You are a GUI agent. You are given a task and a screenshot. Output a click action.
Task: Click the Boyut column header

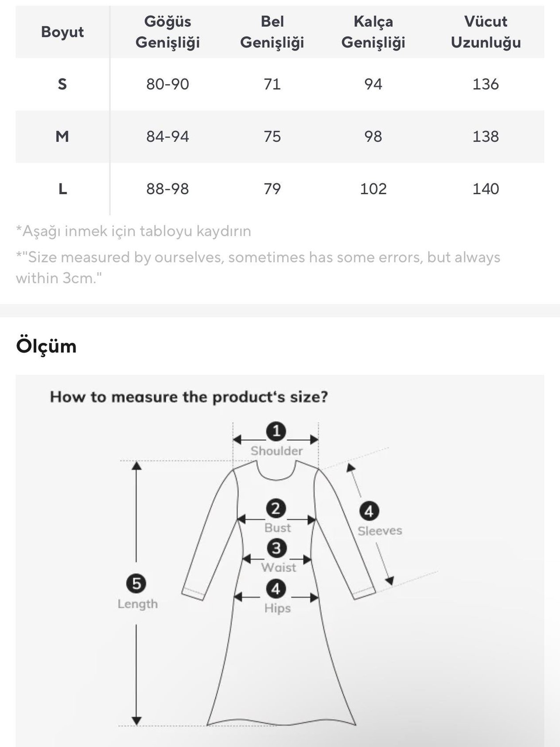coord(62,32)
